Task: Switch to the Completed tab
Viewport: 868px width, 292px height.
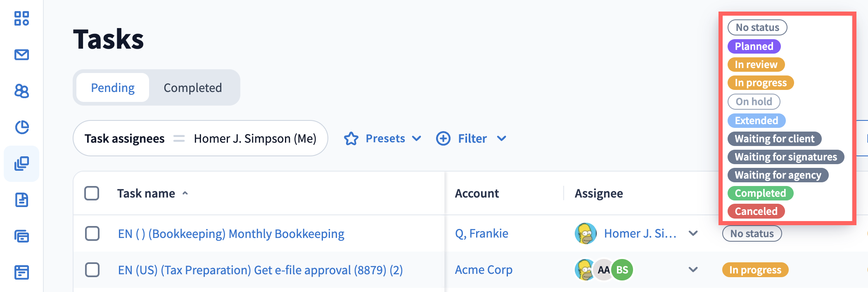Action: click(x=193, y=88)
